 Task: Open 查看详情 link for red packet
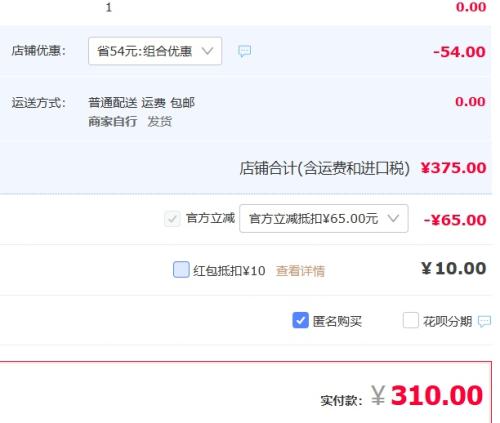click(x=300, y=271)
